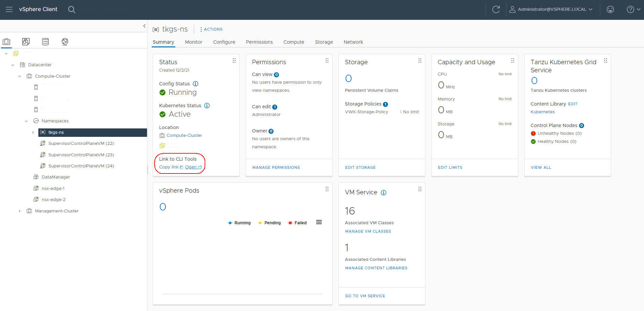This screenshot has width=644, height=311.
Task: Select the nsx-edge-1 VM
Action: [x=53, y=188]
